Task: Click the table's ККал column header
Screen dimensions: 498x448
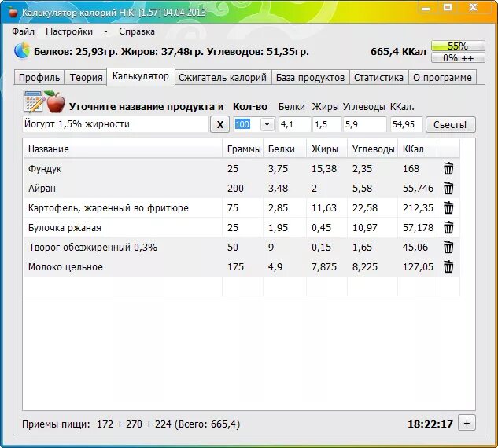Action: click(x=417, y=149)
